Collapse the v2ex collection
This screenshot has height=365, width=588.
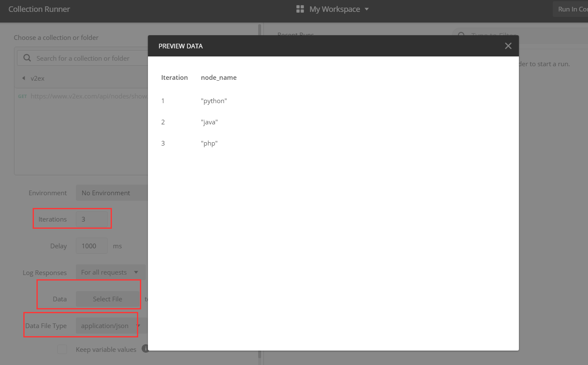24,78
